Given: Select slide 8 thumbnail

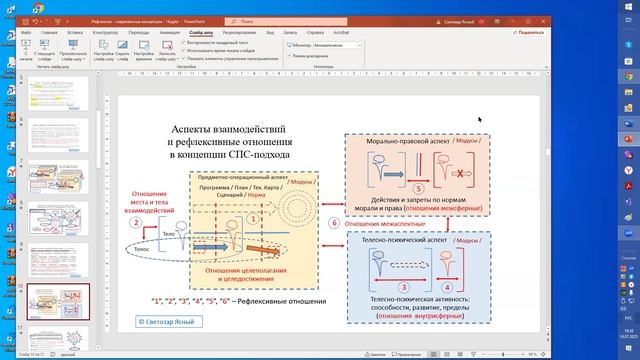Looking at the screenshot, I should (58, 218).
